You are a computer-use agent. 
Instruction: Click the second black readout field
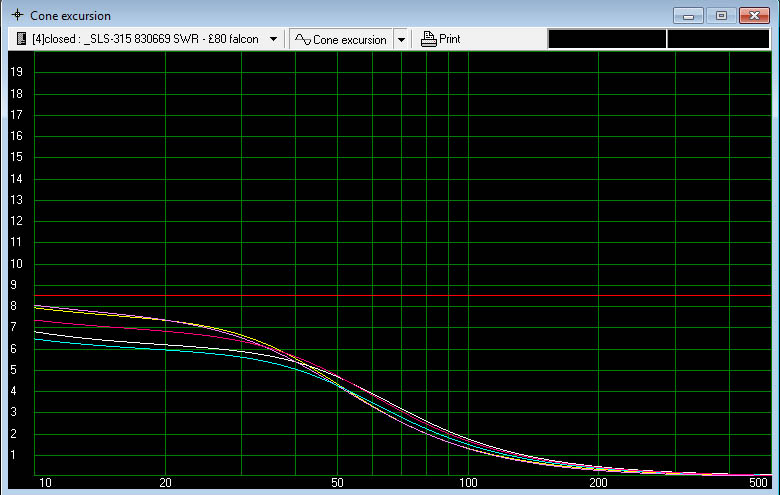click(718, 39)
